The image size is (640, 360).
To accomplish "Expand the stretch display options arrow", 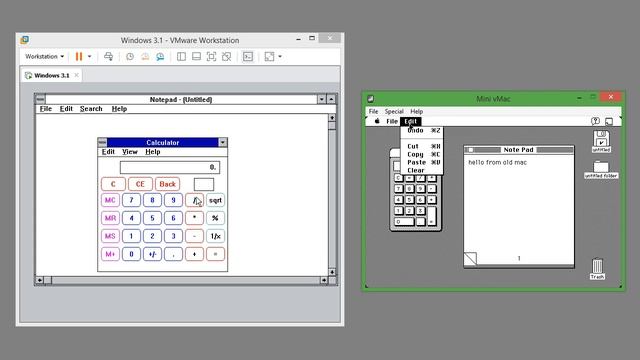I will 280,56.
